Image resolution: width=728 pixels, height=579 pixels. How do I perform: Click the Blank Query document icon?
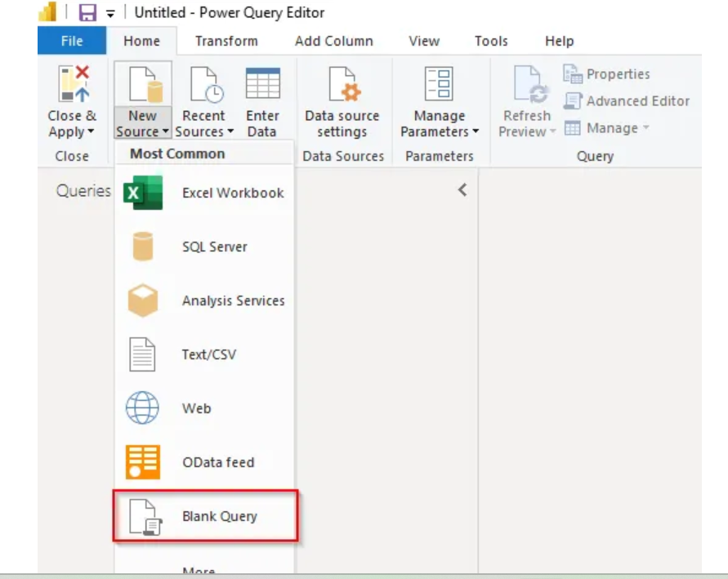145,517
